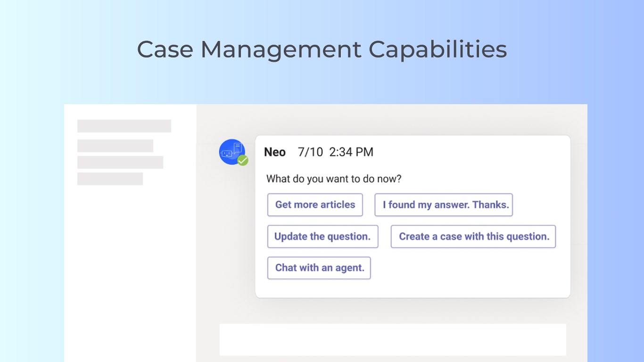Click the Neo bot avatar icon
The image size is (644, 362).
231,151
